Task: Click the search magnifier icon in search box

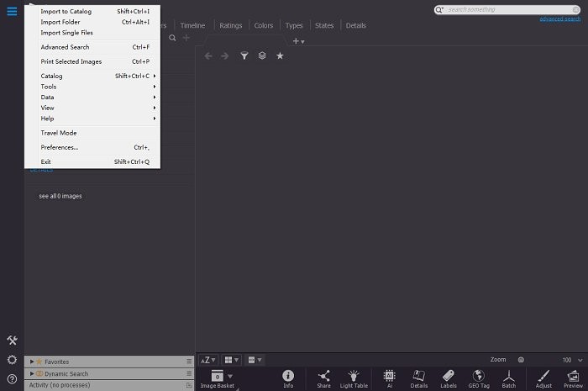Action: pyautogui.click(x=439, y=9)
